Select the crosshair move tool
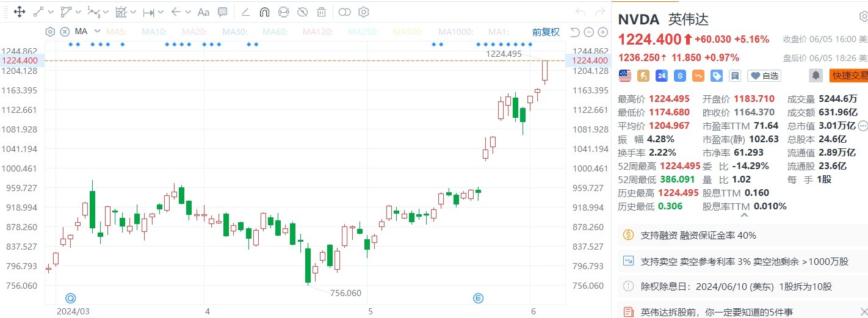The height and width of the screenshot is (318, 868). (x=19, y=12)
